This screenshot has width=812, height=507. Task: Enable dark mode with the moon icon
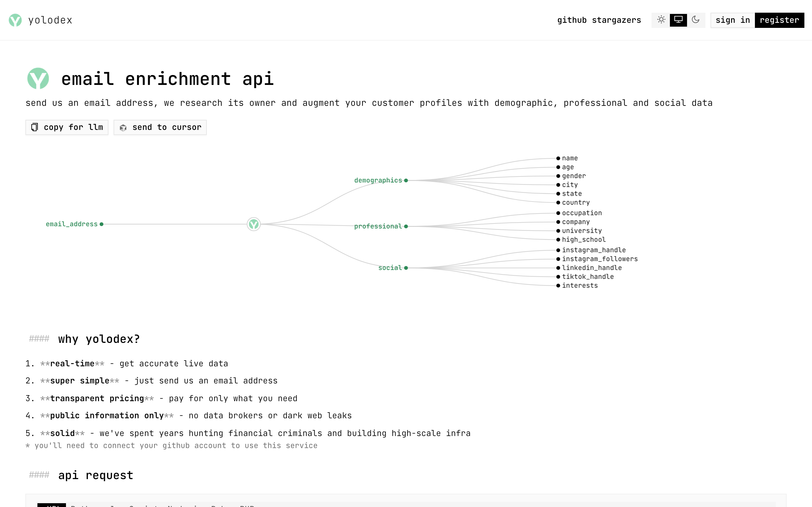(x=696, y=20)
